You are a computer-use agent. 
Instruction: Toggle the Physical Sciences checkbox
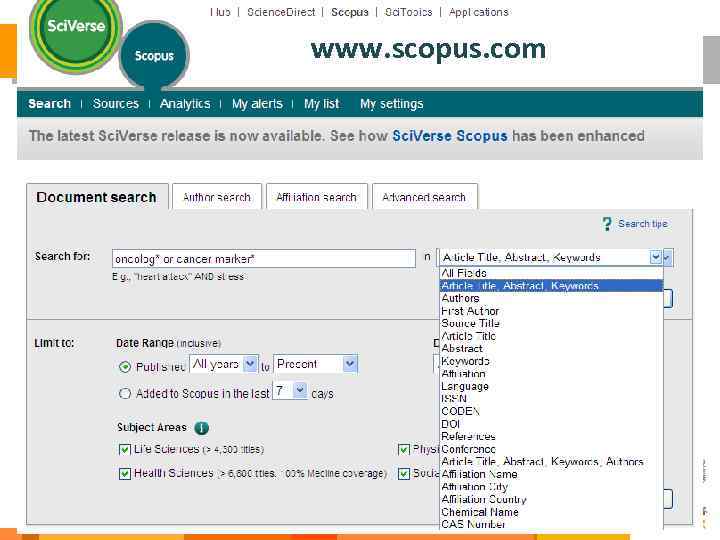pyautogui.click(x=404, y=449)
